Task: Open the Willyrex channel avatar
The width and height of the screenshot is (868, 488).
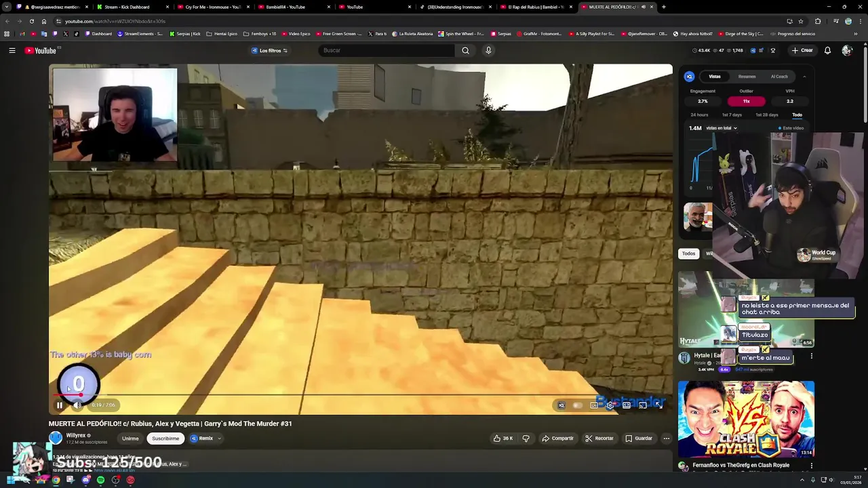Action: click(56, 438)
